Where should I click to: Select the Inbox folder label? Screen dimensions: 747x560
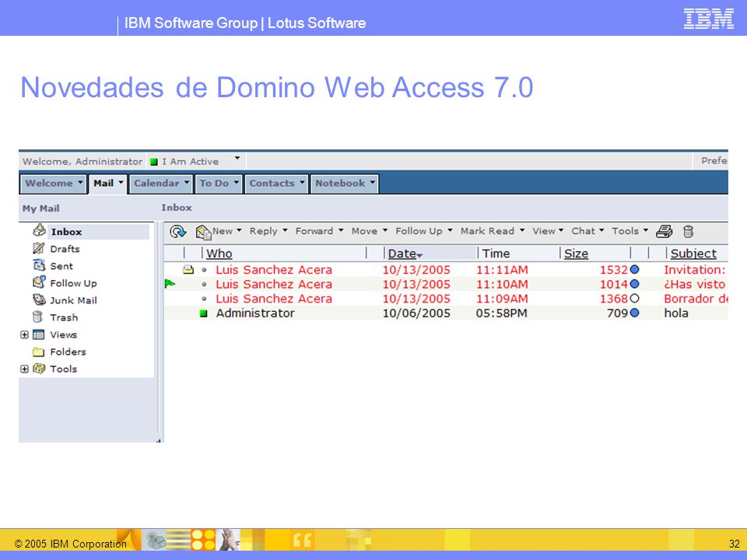pos(67,232)
